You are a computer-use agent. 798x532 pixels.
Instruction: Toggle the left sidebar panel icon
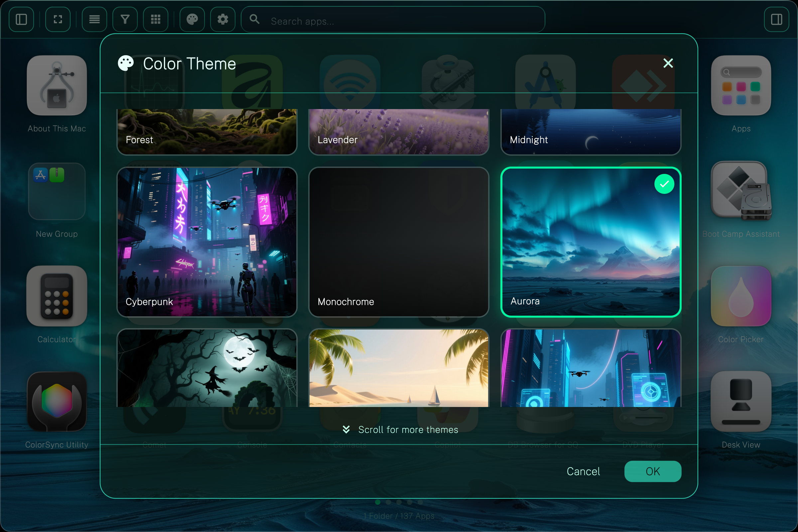pyautogui.click(x=21, y=19)
